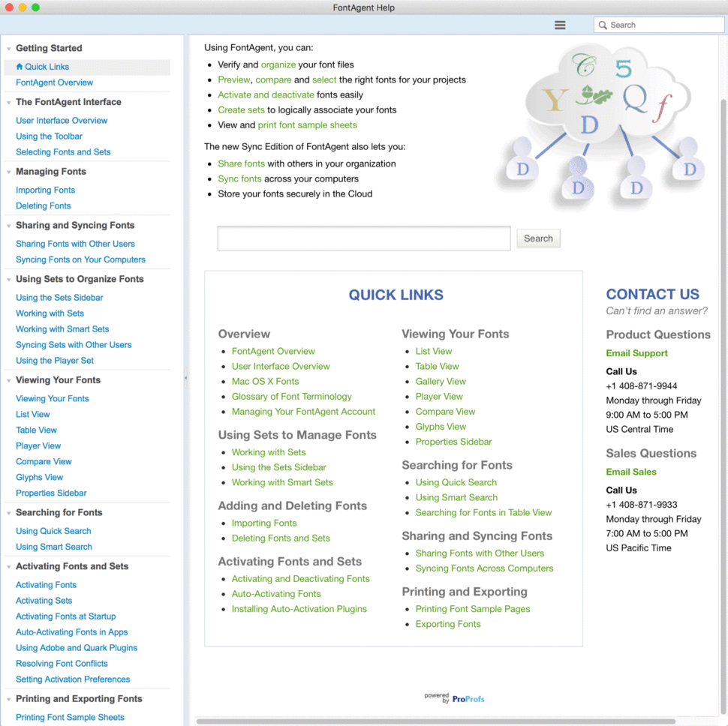Collapse the Searching for Fonts sidebar section
728x726 pixels.
coord(9,513)
